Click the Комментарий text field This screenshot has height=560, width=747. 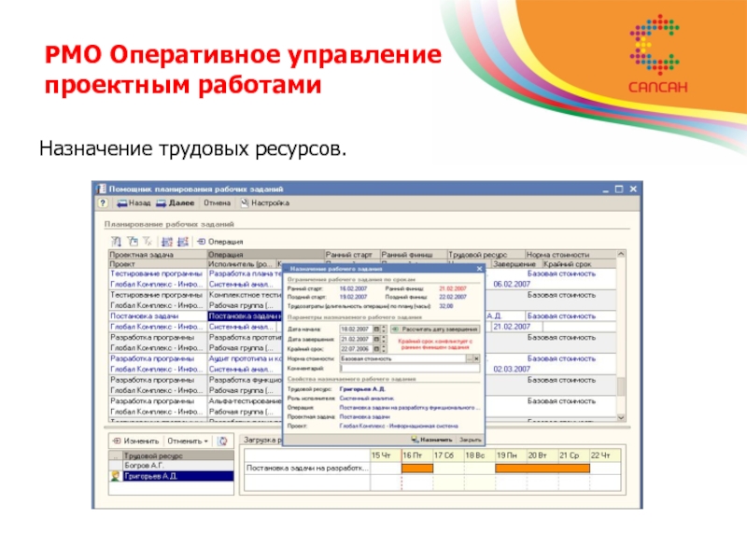pyautogui.click(x=410, y=368)
